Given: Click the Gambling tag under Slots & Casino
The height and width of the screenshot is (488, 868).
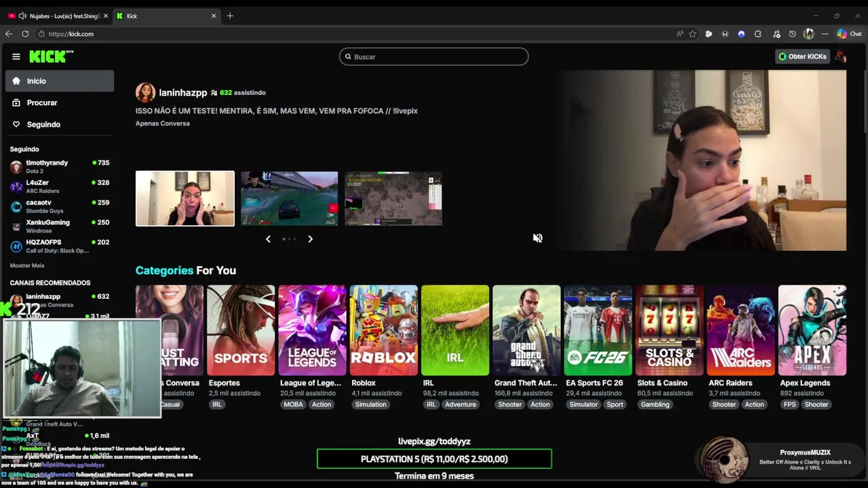Looking at the screenshot, I should click(655, 405).
